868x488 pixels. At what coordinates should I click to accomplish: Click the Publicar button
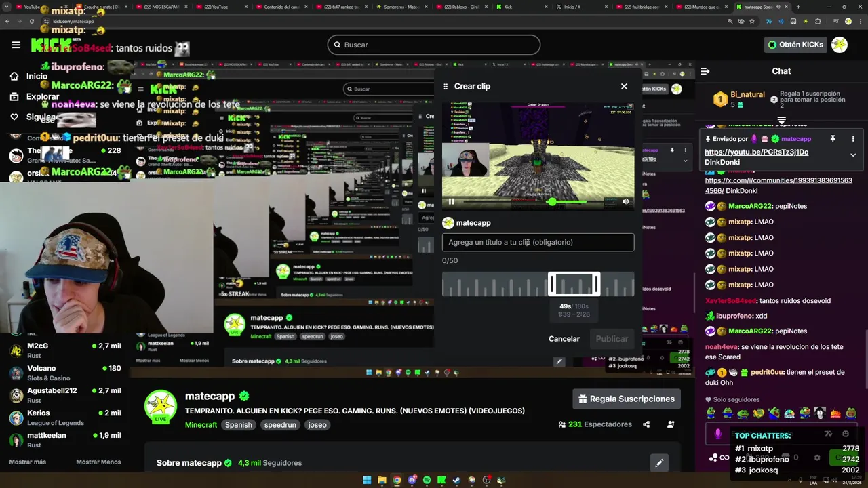(612, 339)
